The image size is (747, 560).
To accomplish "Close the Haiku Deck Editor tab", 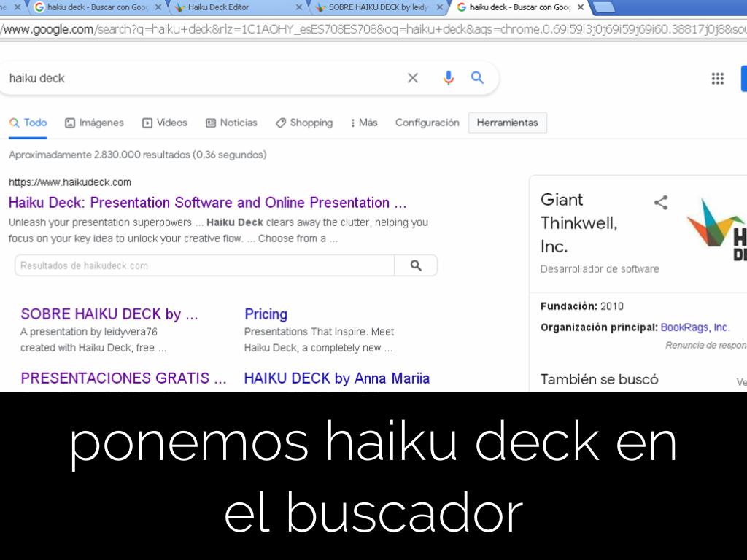I will point(298,7).
